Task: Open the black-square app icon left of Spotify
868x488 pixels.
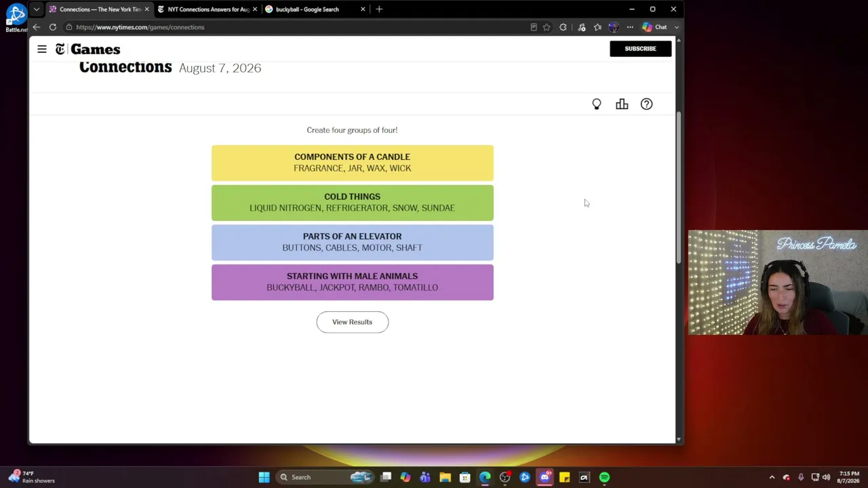Action: tap(584, 477)
